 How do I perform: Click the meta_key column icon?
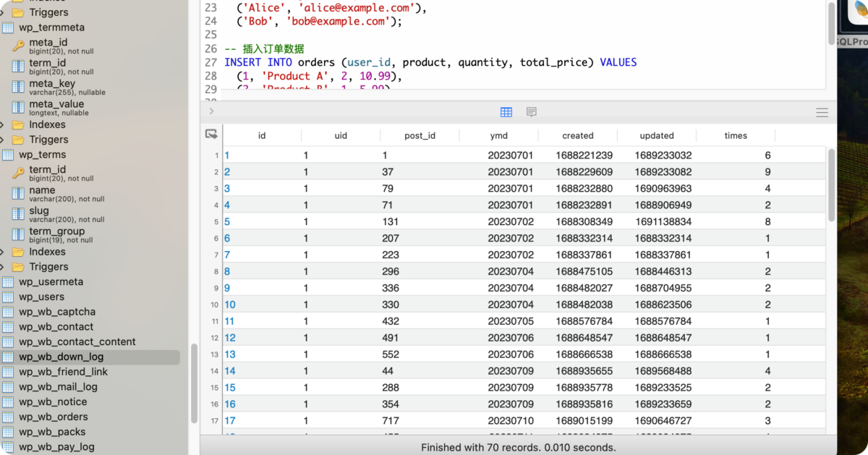18,88
